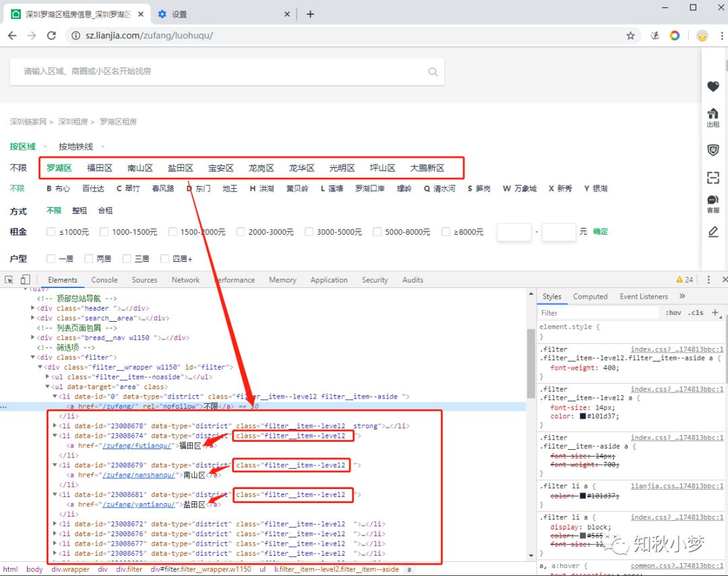Click the shield sidebar icon
728x576 pixels.
pos(713,150)
